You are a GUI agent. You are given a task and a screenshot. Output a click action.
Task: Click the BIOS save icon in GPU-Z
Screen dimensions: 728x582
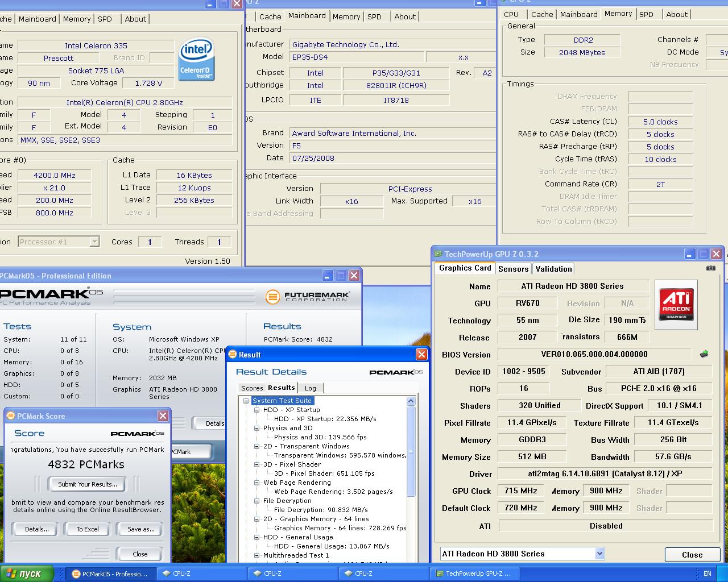(x=704, y=354)
